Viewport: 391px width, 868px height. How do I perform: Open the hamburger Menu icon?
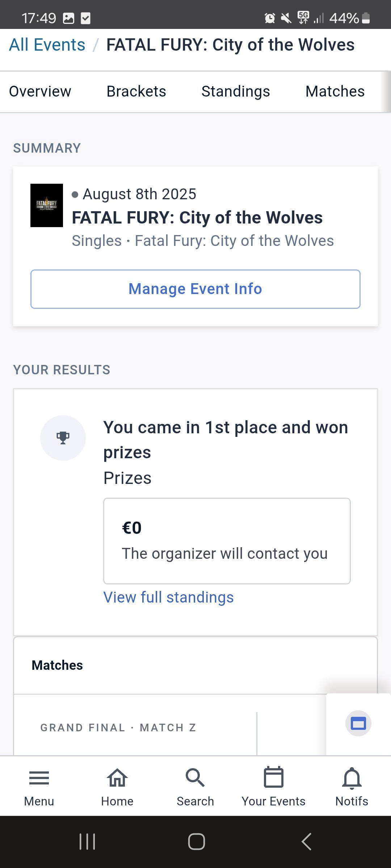coord(39,778)
